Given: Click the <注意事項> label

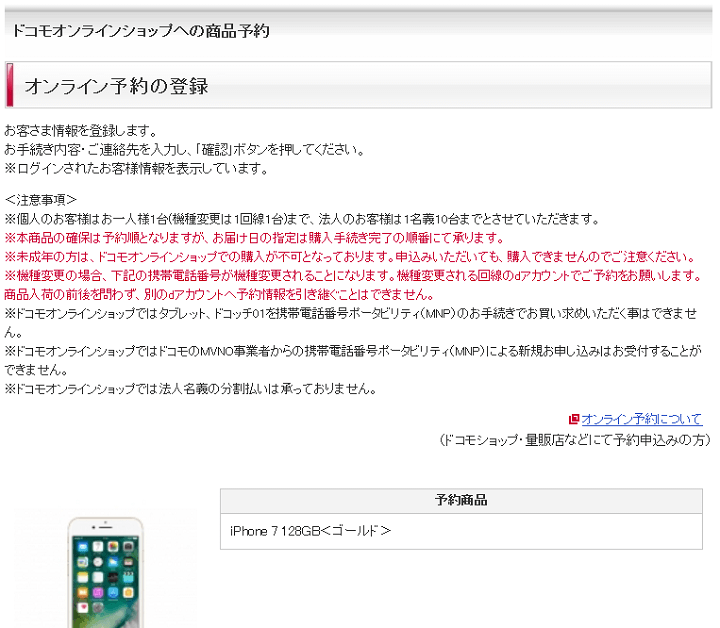Looking at the screenshot, I should click(x=40, y=200).
